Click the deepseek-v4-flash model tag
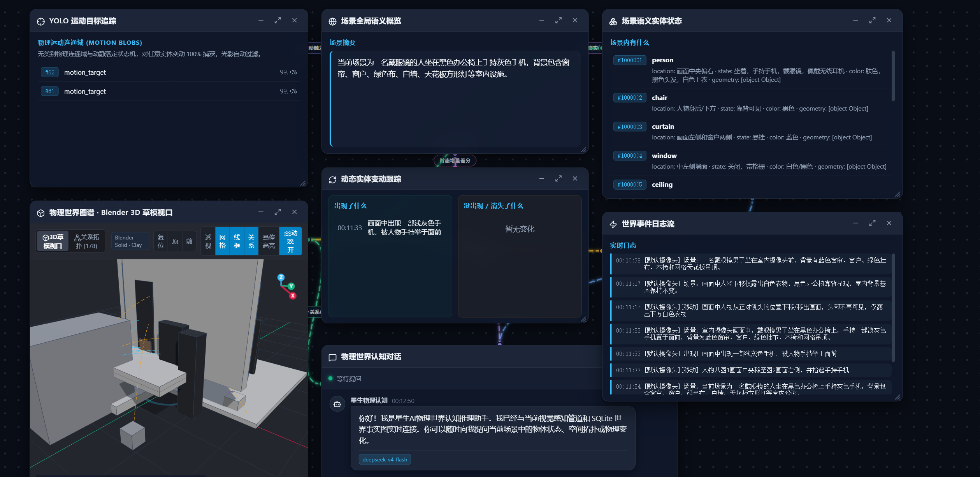Screen dimensions: 980x477 (x=385, y=459)
